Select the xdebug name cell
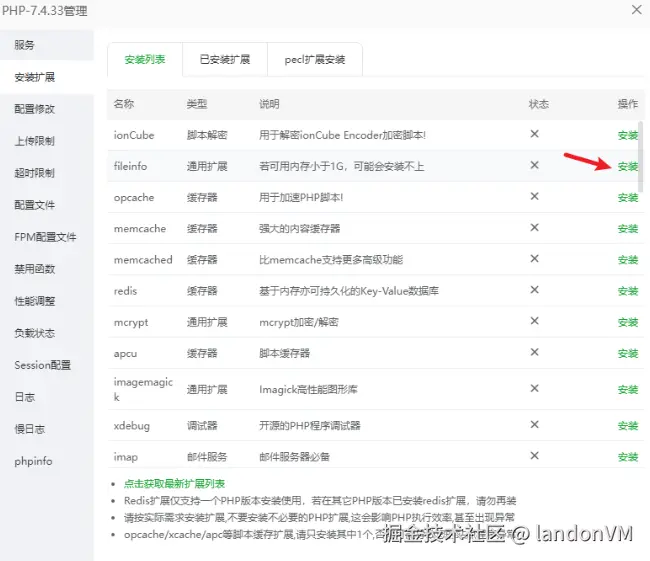The width and height of the screenshot is (650, 561). pos(132,426)
